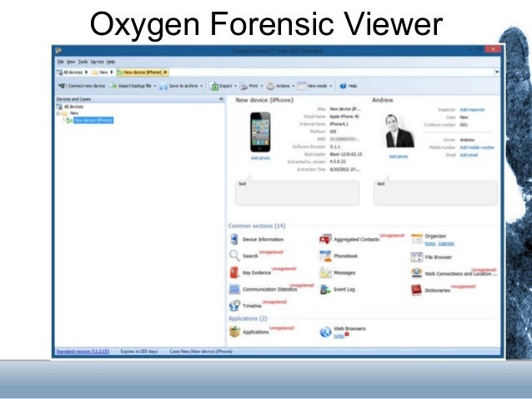Click the Connect new device toolbar icon
The image size is (532, 399).
coord(62,86)
